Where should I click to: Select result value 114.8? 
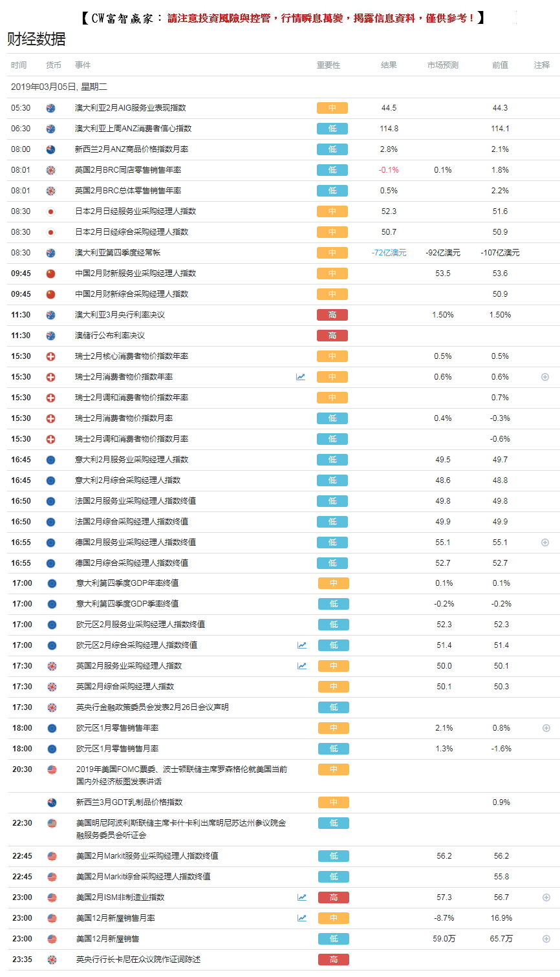tap(389, 129)
